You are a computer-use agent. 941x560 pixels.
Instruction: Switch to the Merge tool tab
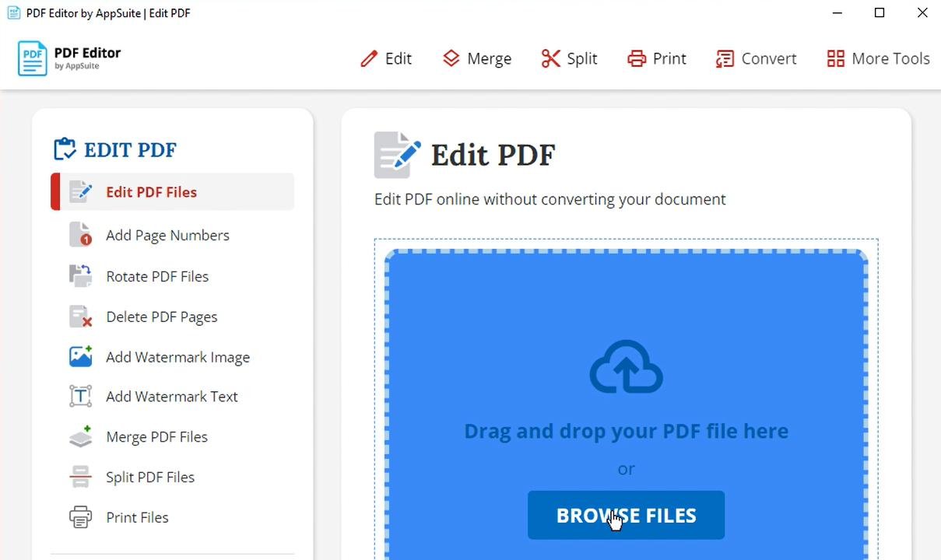coord(476,58)
